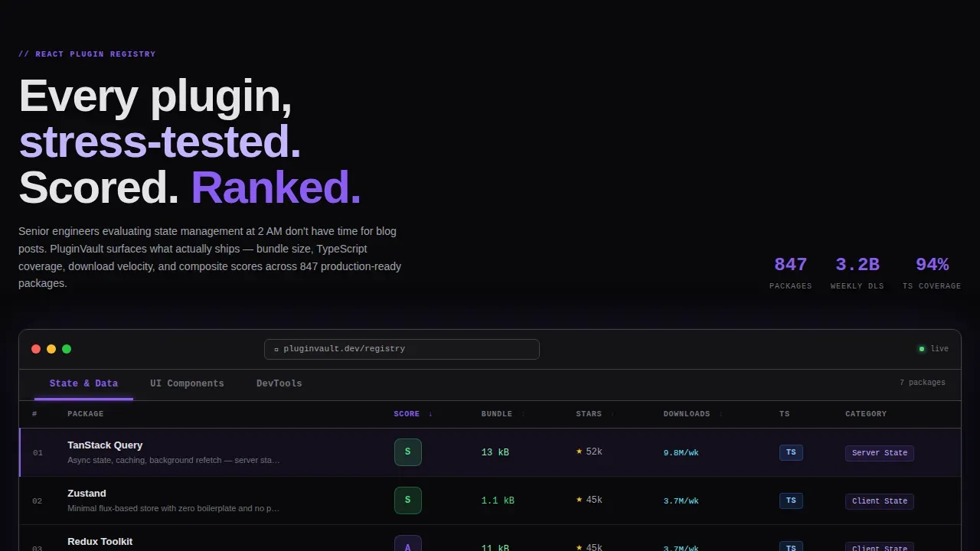
Task: Click the 13 kB bundle size value
Action: click(x=495, y=452)
